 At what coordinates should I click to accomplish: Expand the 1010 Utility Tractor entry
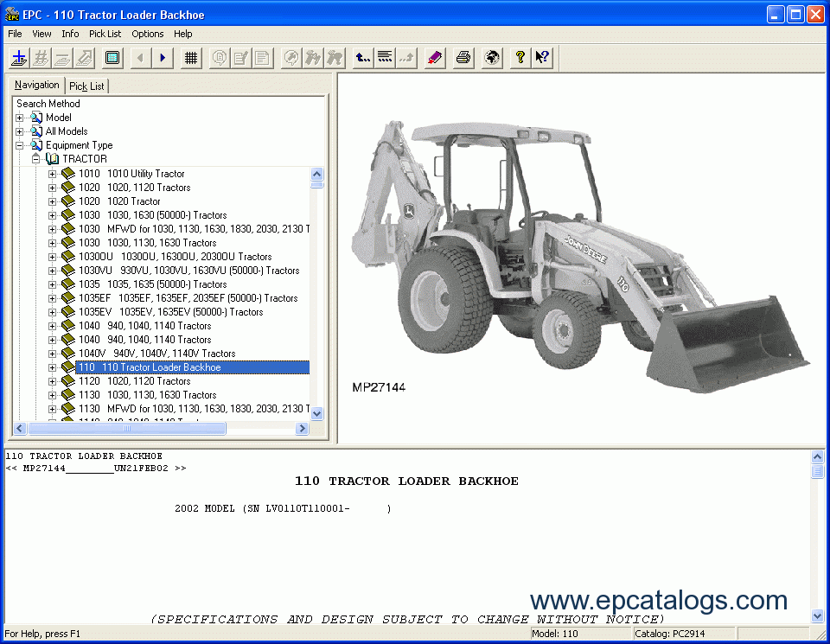point(52,174)
